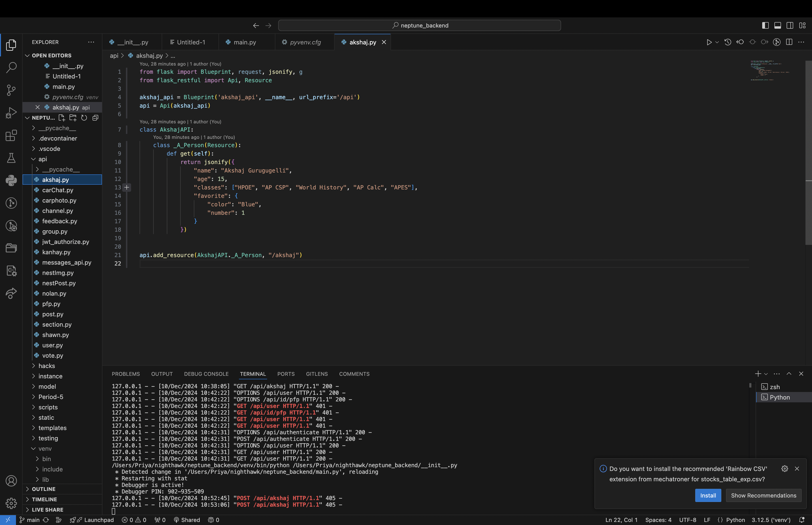
Task: Open the Run and Debug view
Action: 11,113
